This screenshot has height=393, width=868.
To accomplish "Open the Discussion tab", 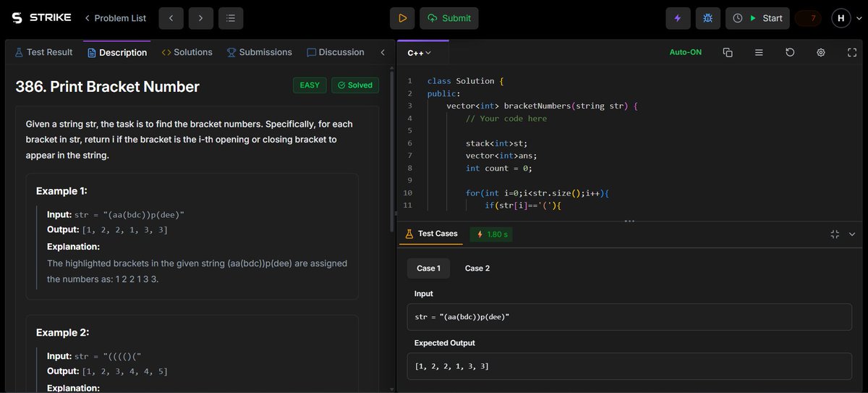I will tap(336, 52).
